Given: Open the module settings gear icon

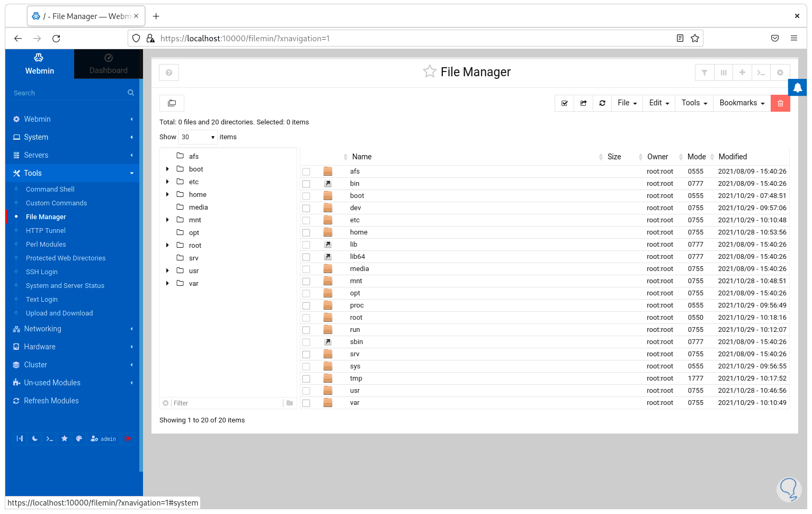Looking at the screenshot, I should [x=780, y=73].
